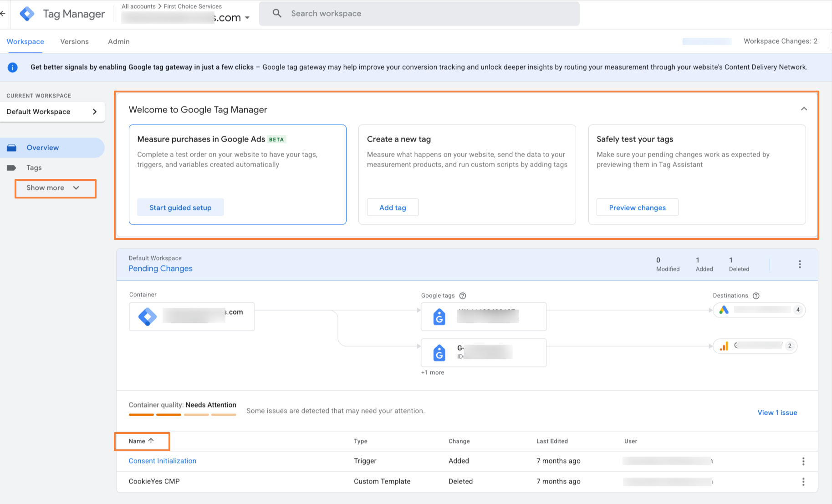This screenshot has width=832, height=504.
Task: Click the Container quality progress bar
Action: (183, 414)
